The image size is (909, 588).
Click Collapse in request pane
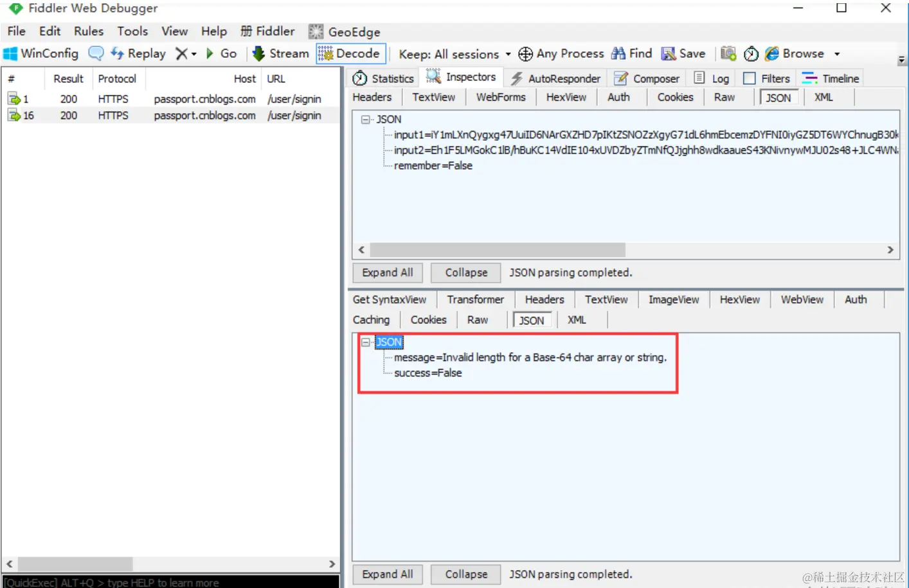pos(466,272)
